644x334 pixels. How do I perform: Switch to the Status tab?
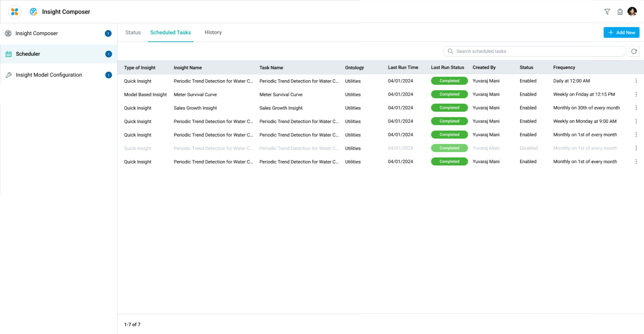[x=133, y=32]
